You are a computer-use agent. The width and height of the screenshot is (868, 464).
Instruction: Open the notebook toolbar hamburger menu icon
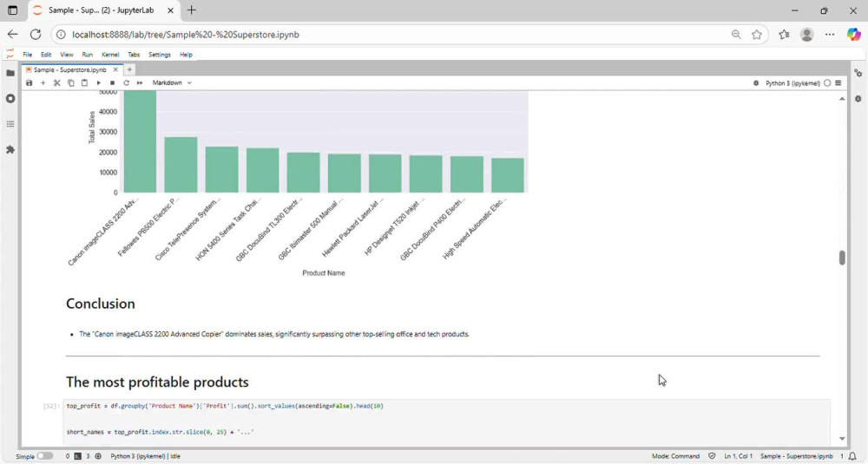tap(838, 83)
